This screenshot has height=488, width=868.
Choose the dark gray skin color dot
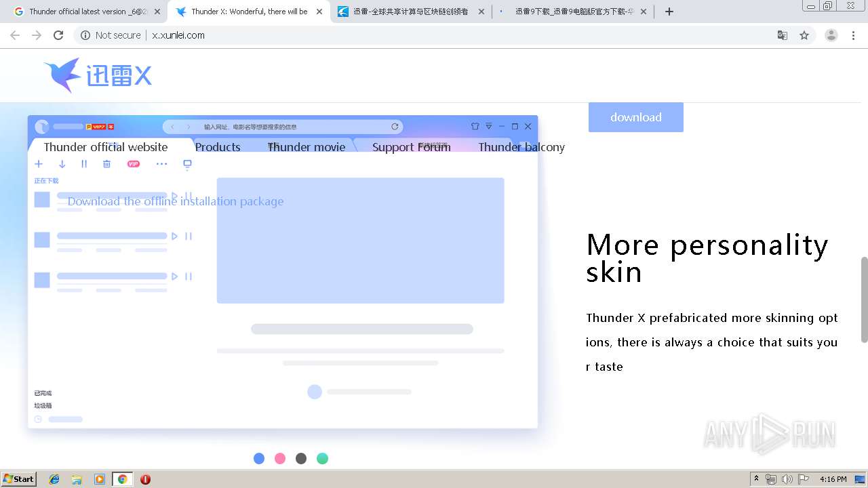pos(301,459)
